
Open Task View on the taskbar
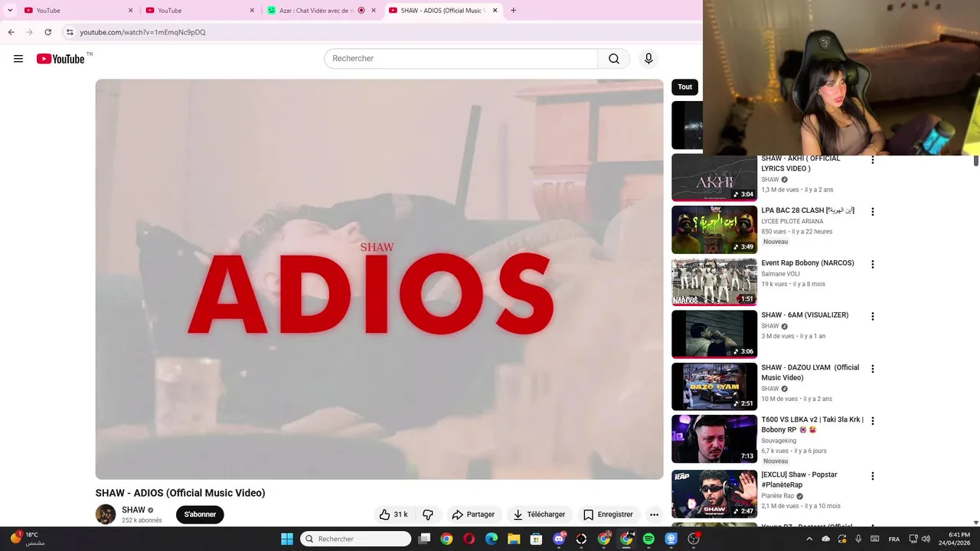click(x=424, y=539)
